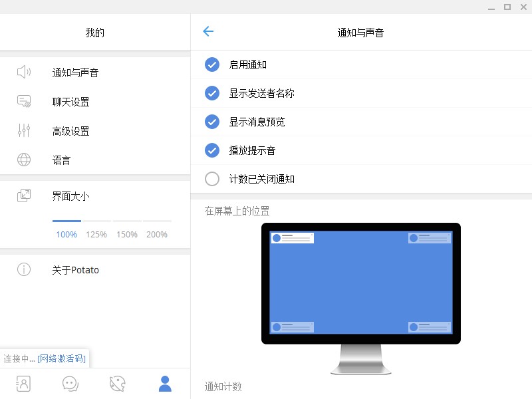Open the 聊天设置 menu item
Image resolution: width=532 pixels, height=399 pixels.
[95, 102]
